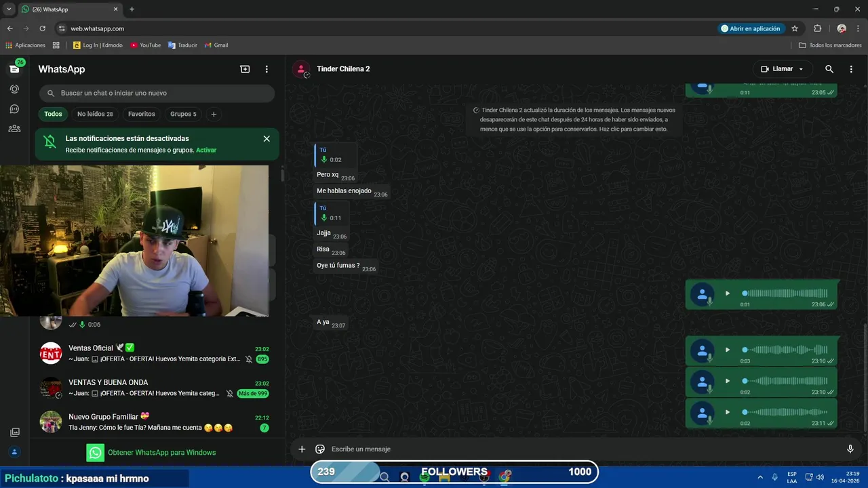Open Chrome tab search dropdown
The image size is (868, 488).
click(x=9, y=9)
